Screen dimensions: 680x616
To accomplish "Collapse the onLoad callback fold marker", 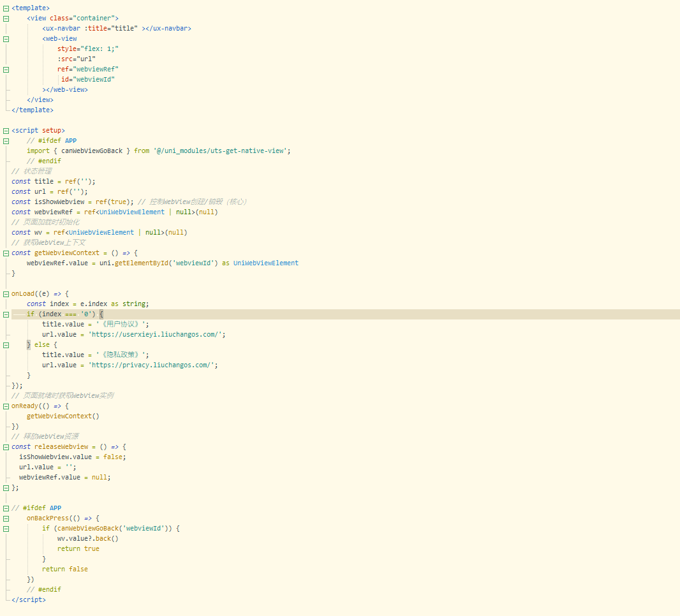I will coord(6,294).
